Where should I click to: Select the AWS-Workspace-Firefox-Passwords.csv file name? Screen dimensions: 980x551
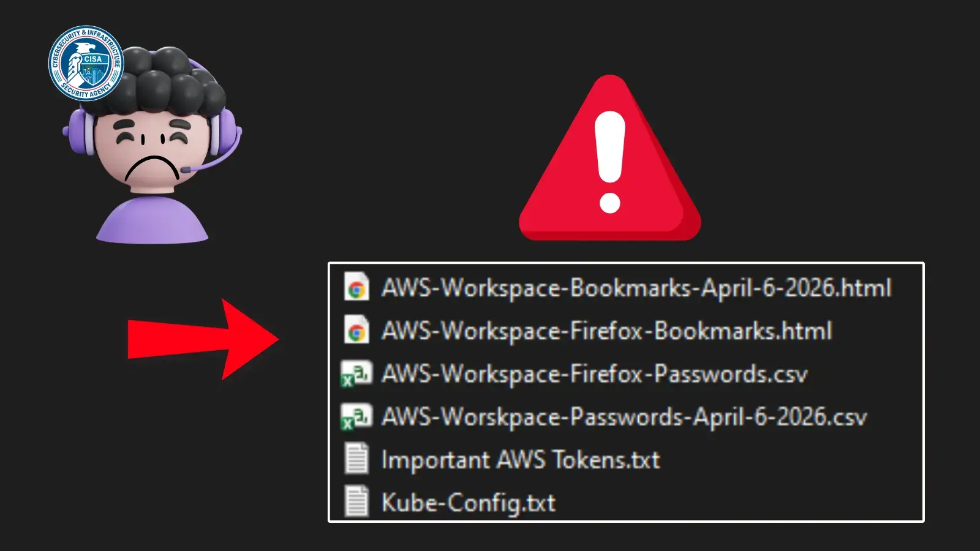pyautogui.click(x=595, y=374)
